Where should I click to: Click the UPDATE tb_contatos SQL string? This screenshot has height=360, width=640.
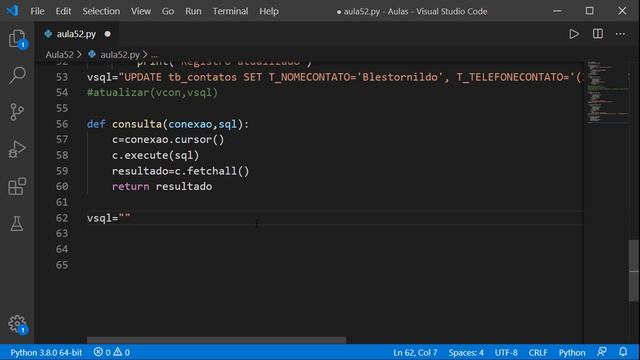pos(351,77)
